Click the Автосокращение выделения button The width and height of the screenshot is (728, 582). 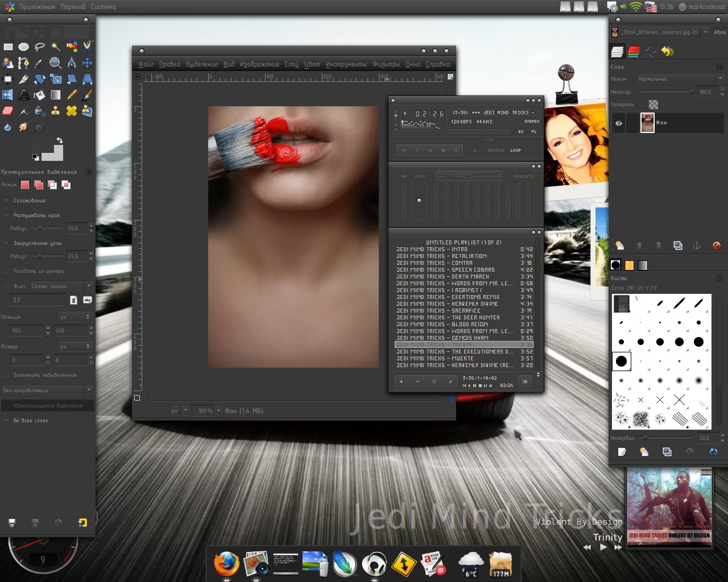pyautogui.click(x=47, y=406)
